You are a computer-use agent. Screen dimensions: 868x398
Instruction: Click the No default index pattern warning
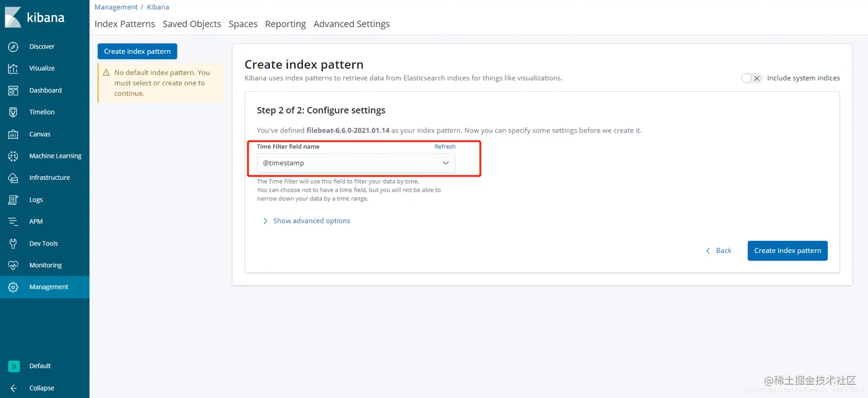coord(162,83)
